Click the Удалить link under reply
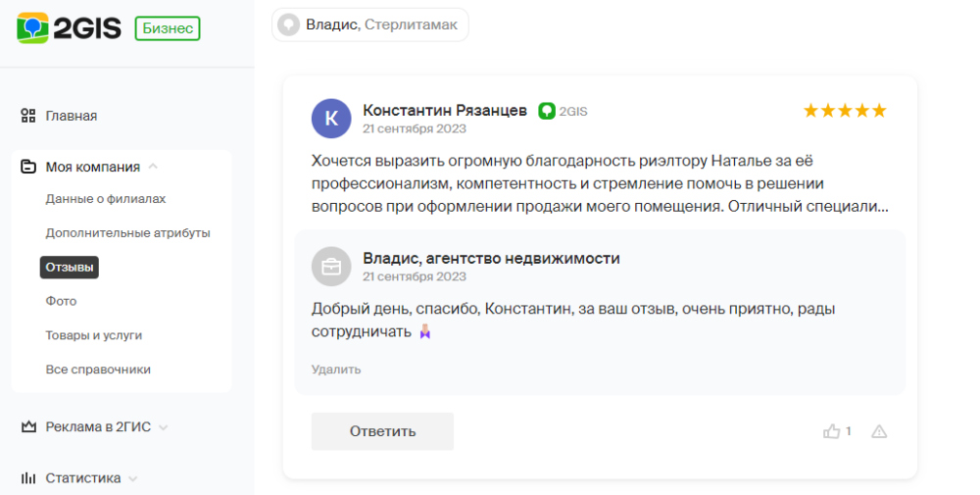The image size is (980, 495). tap(336, 370)
